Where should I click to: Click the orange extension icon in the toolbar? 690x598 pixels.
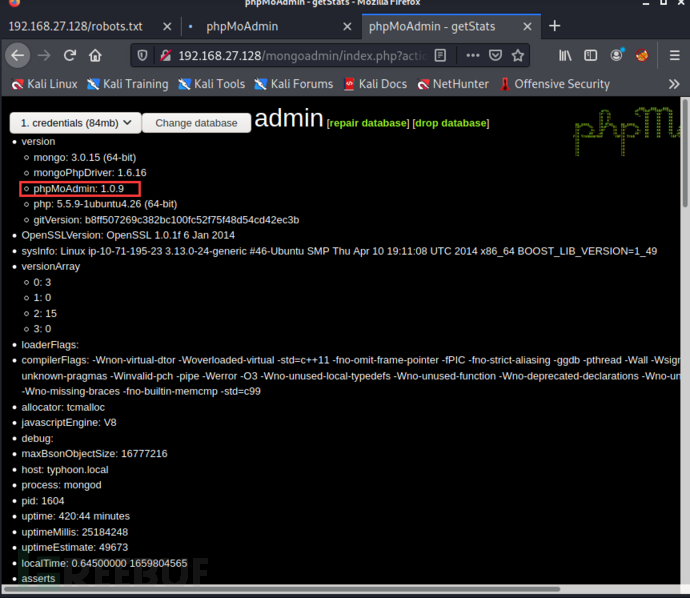tap(642, 55)
